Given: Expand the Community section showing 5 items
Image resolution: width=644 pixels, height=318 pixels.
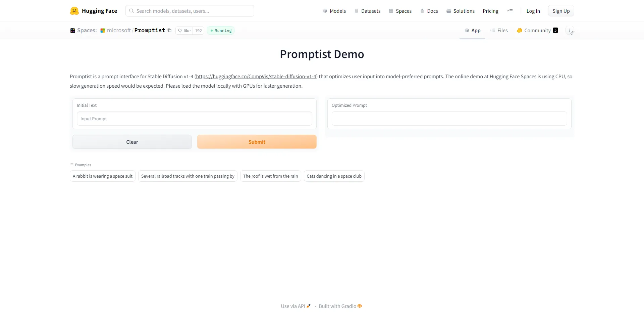Looking at the screenshot, I should click(x=537, y=30).
